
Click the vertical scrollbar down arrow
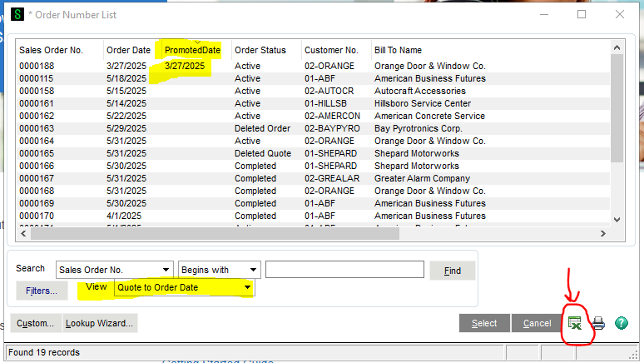tap(617, 219)
